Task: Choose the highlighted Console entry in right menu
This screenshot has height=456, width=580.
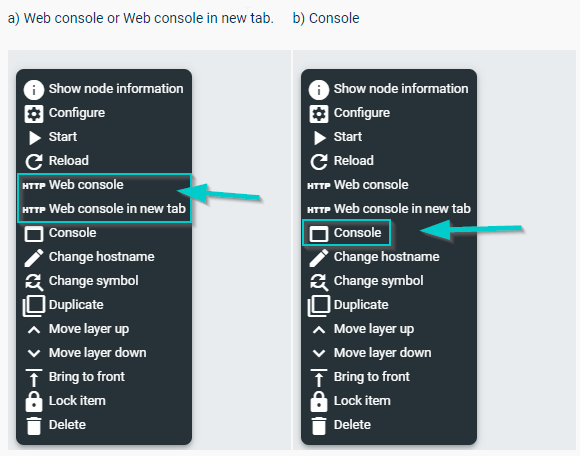Action: pyautogui.click(x=346, y=233)
